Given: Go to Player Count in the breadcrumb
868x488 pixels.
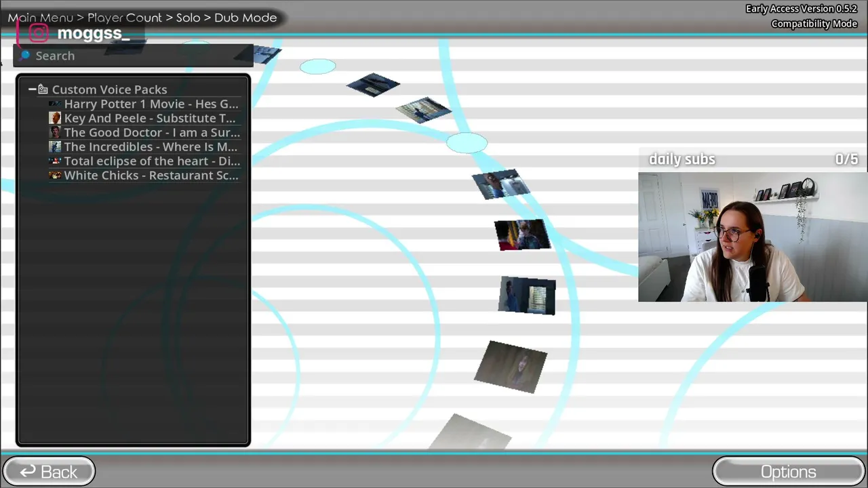Looking at the screenshot, I should coord(125,18).
